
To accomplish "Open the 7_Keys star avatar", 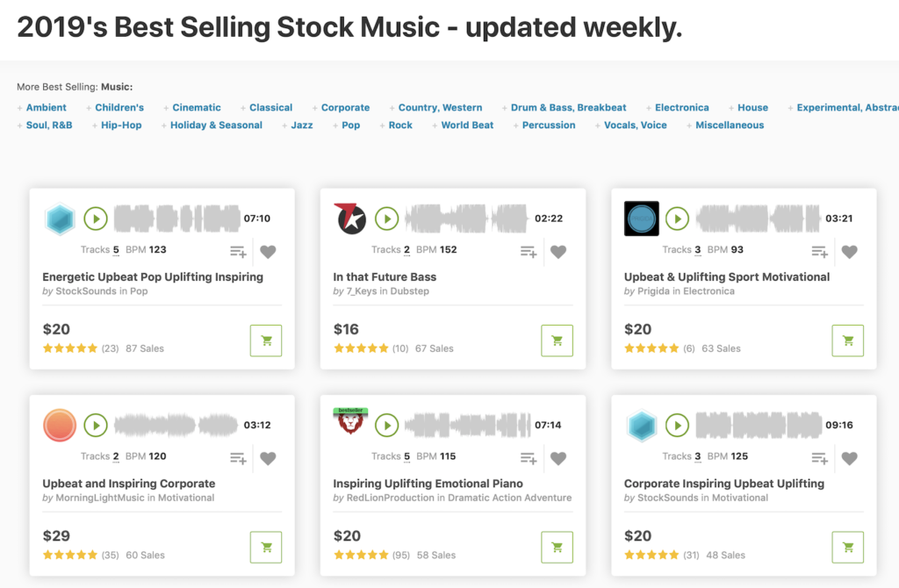I will tap(349, 219).
